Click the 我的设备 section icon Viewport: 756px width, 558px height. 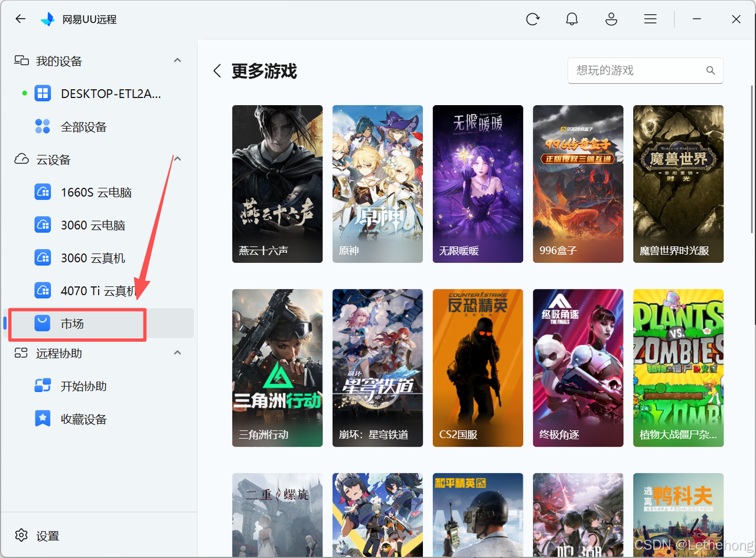22,61
